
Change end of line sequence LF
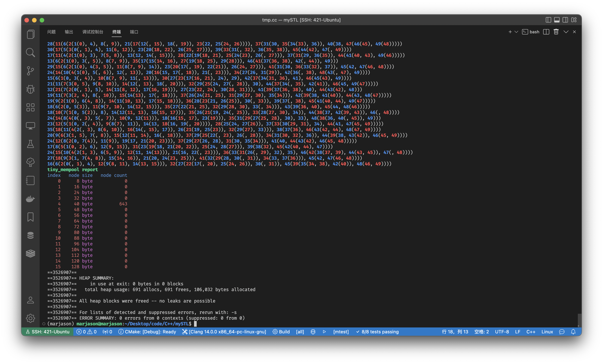518,332
